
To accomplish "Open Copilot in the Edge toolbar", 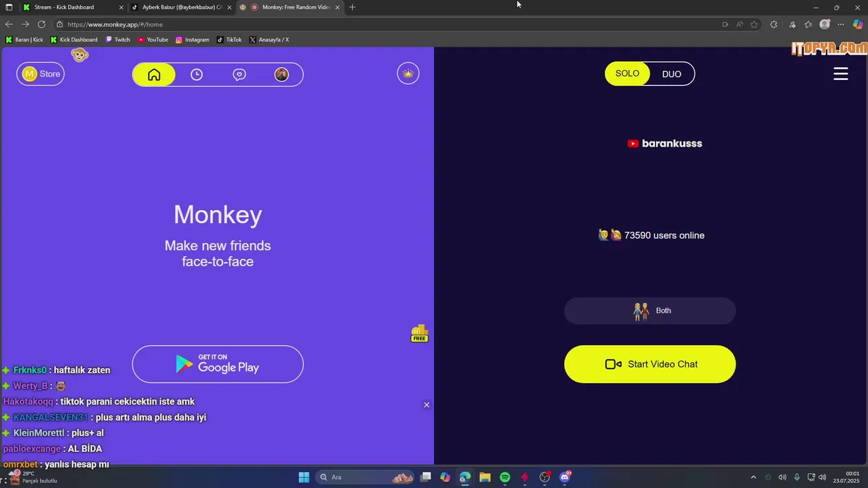I will click(x=858, y=24).
